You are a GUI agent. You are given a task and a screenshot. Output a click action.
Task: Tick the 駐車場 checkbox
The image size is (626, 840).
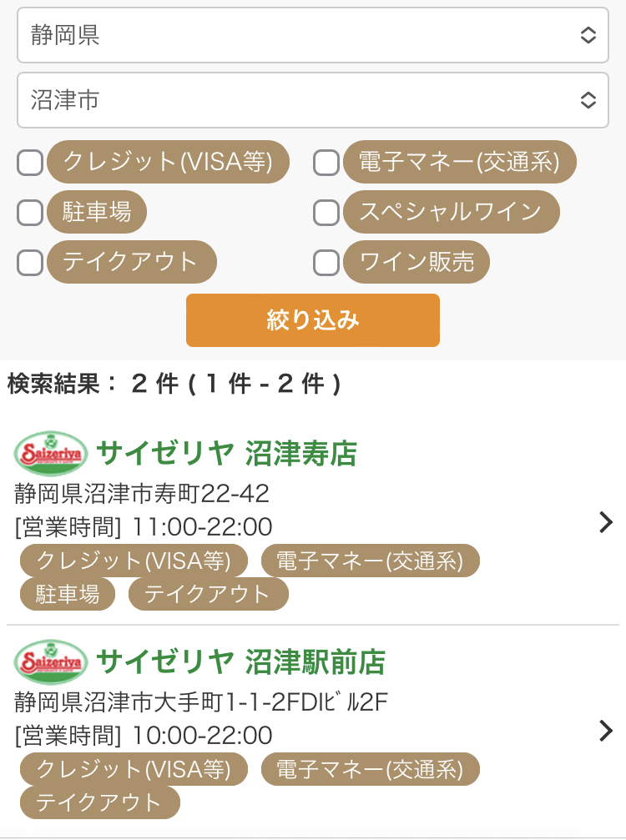(30, 213)
